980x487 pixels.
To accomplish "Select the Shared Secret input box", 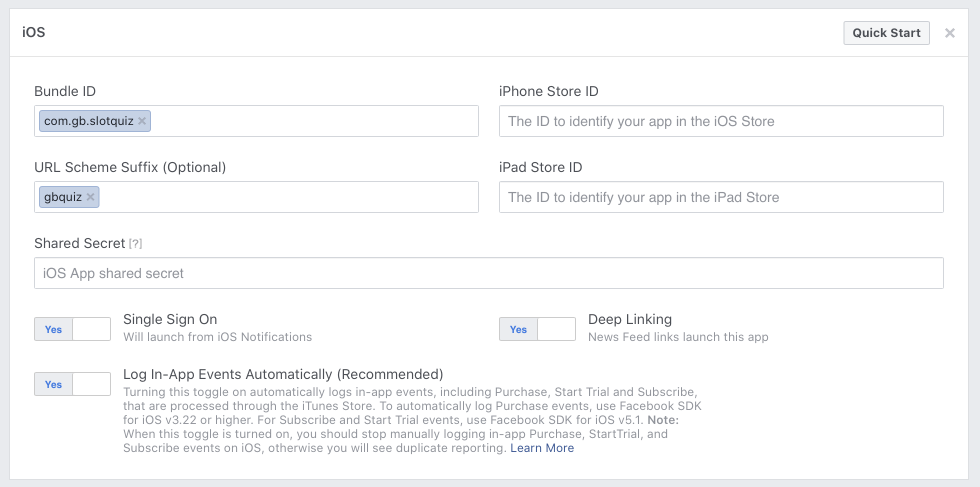I will (488, 273).
